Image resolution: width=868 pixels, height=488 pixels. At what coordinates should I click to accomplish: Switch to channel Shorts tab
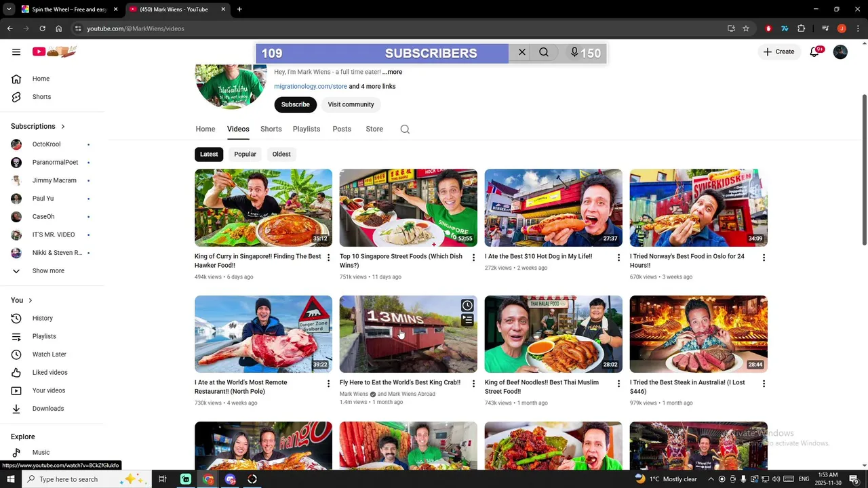pyautogui.click(x=271, y=129)
